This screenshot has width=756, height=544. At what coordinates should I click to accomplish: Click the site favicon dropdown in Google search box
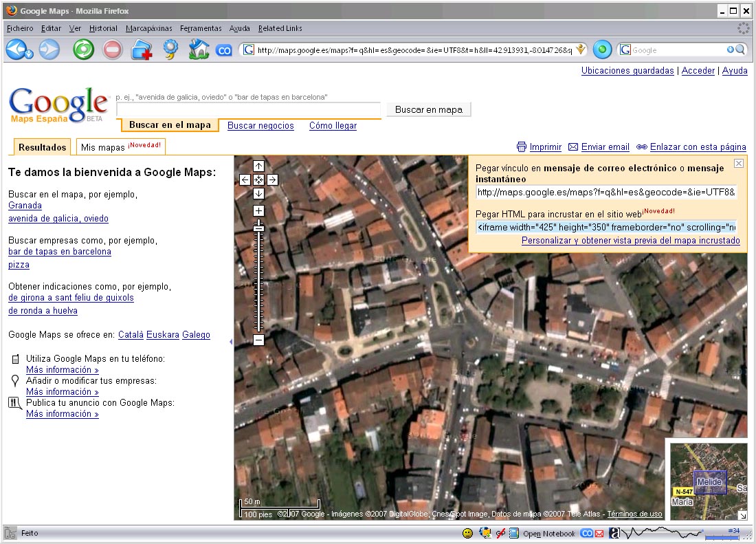click(625, 50)
